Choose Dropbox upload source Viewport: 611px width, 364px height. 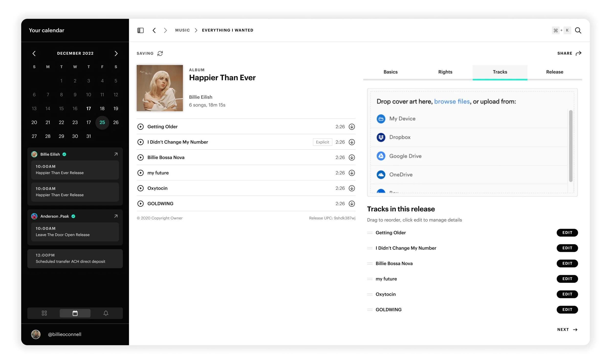pyautogui.click(x=469, y=137)
